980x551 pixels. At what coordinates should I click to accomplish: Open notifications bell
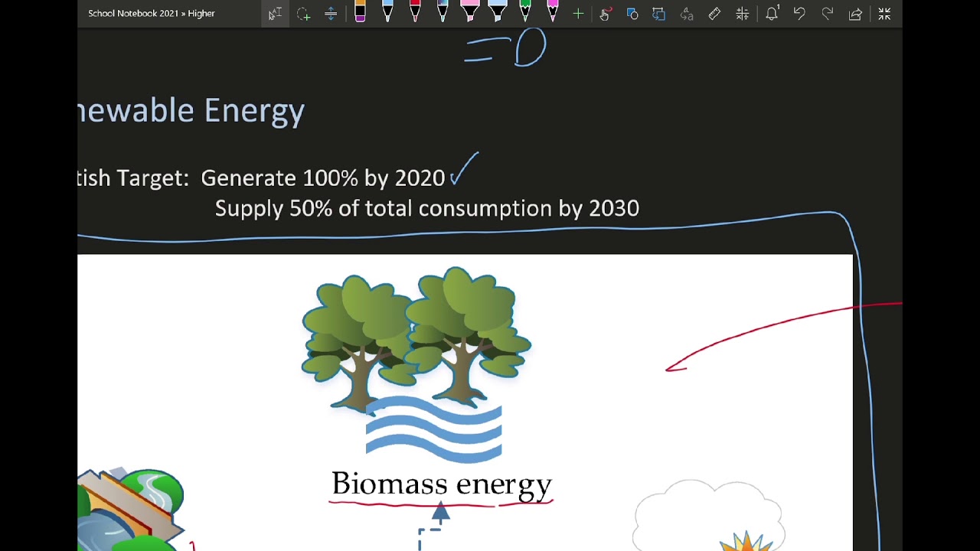772,13
